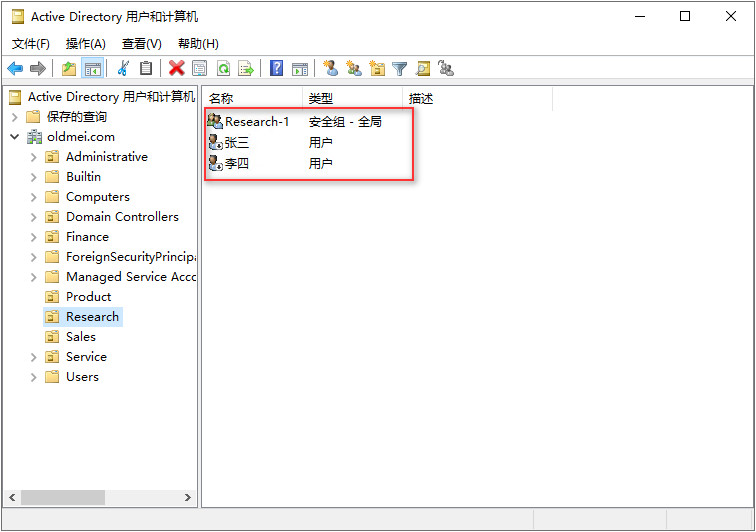Toggle the show/hide console tree icon
The height and width of the screenshot is (532, 756).
pos(92,68)
